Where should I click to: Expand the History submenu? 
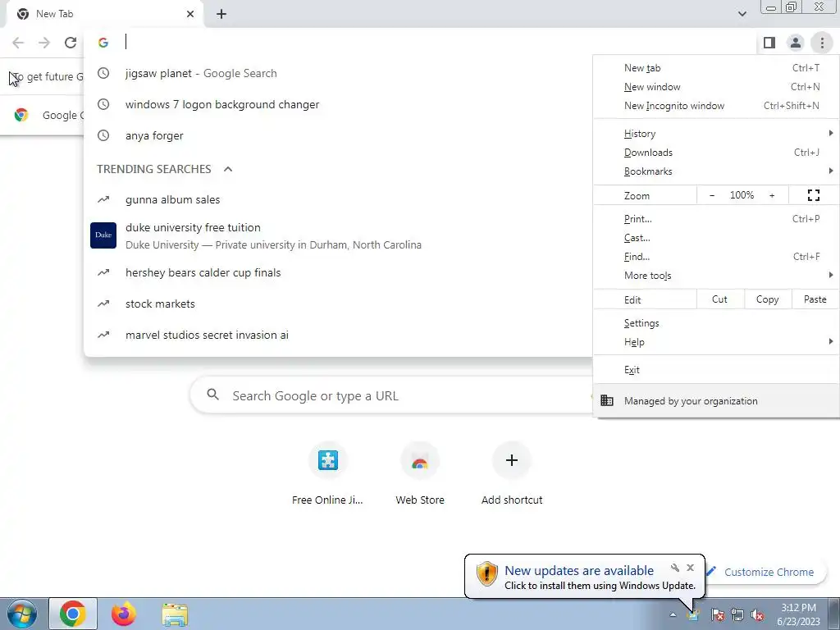[716, 134]
